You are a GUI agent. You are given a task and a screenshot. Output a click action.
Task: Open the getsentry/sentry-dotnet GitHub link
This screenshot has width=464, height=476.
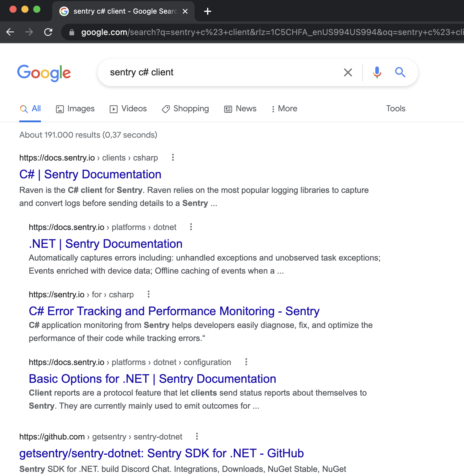(x=161, y=453)
